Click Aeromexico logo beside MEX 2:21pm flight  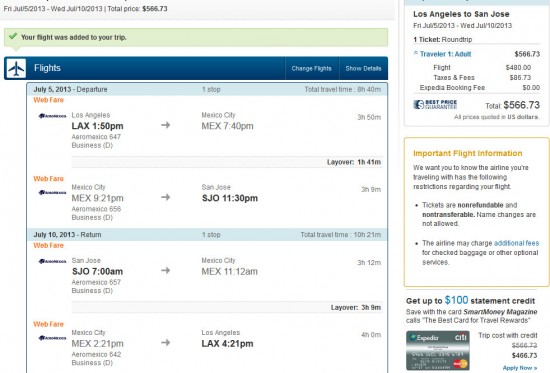52,338
